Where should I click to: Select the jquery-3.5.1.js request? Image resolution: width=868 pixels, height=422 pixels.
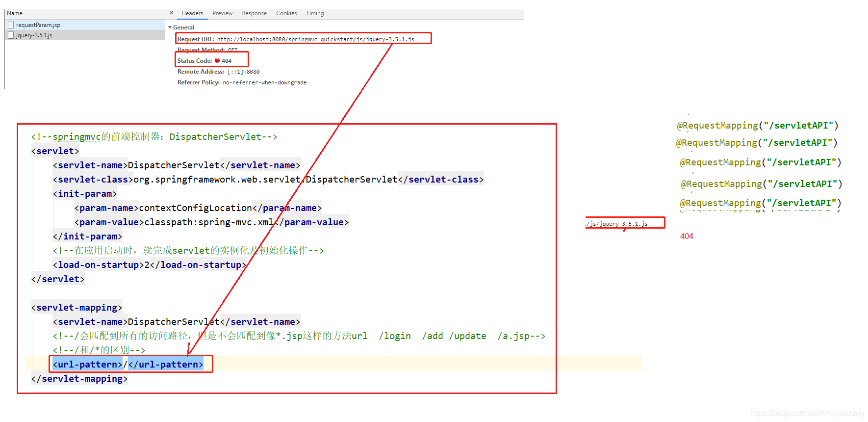[x=85, y=35]
